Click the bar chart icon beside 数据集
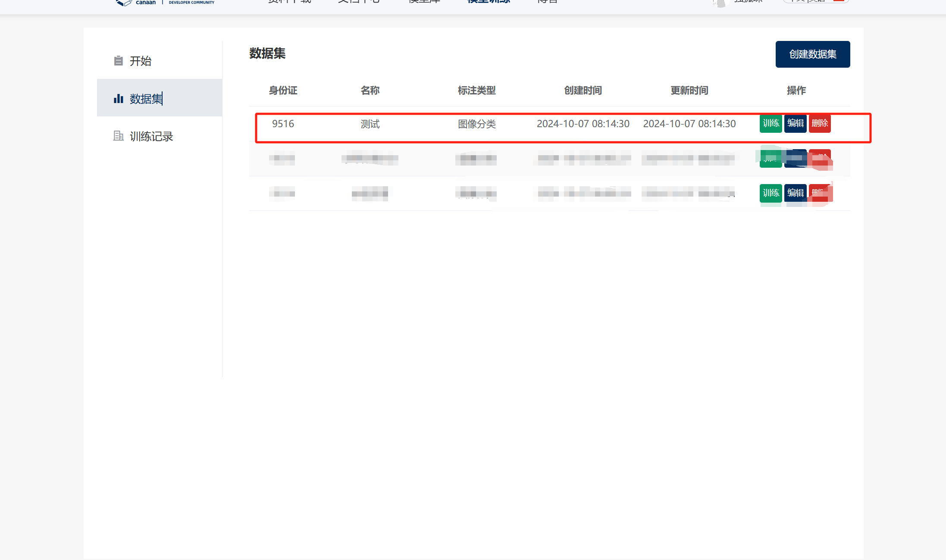Viewport: 946px width, 560px height. tap(118, 99)
